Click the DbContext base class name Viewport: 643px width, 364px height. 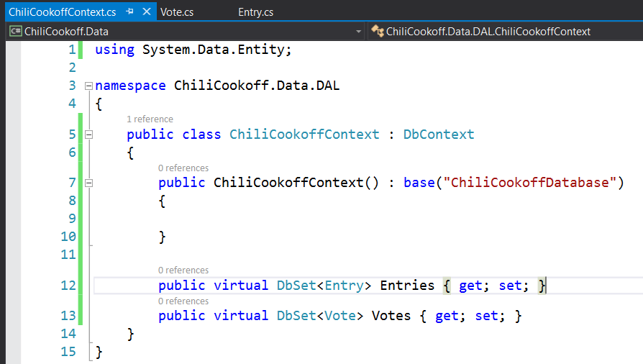(438, 135)
